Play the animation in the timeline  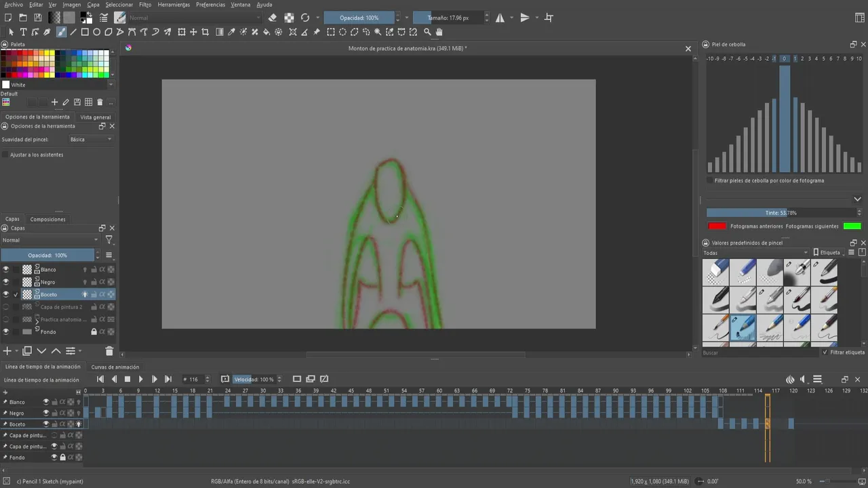click(140, 379)
